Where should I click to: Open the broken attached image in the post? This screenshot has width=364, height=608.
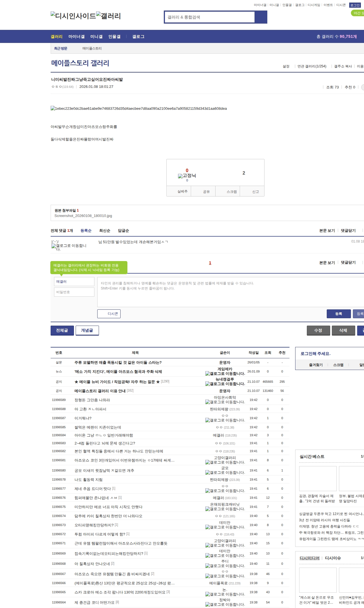click(138, 109)
